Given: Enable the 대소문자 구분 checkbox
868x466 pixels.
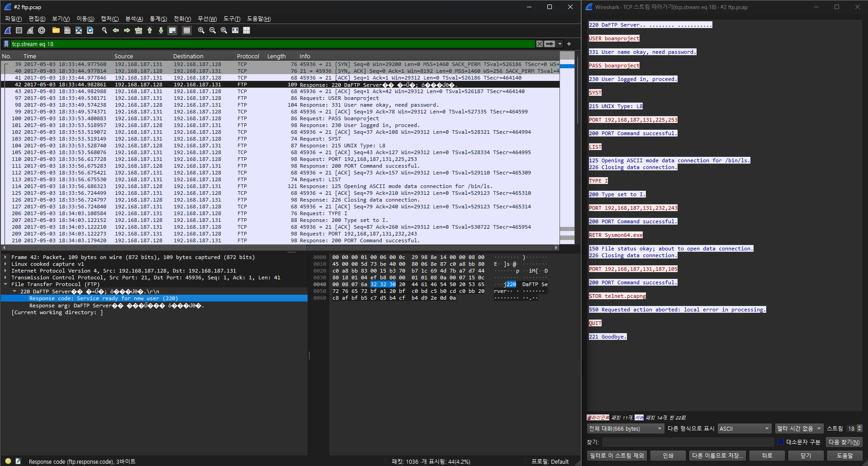Looking at the screenshot, I should click(x=781, y=442).
